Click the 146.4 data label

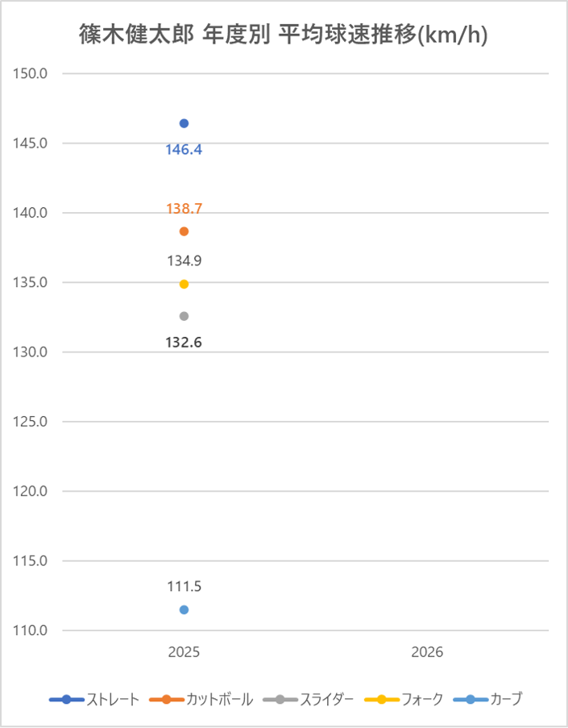(184, 149)
